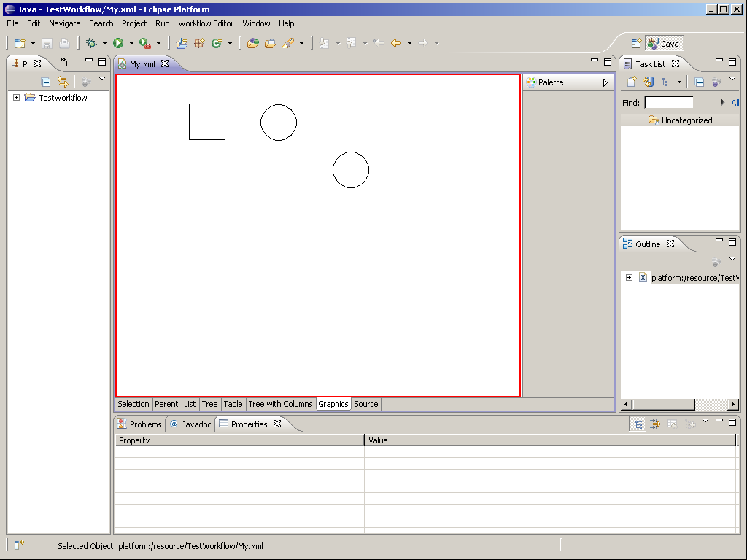The height and width of the screenshot is (560, 747).
Task: Expand the TestWorkflow project tree node
Action: coord(17,98)
